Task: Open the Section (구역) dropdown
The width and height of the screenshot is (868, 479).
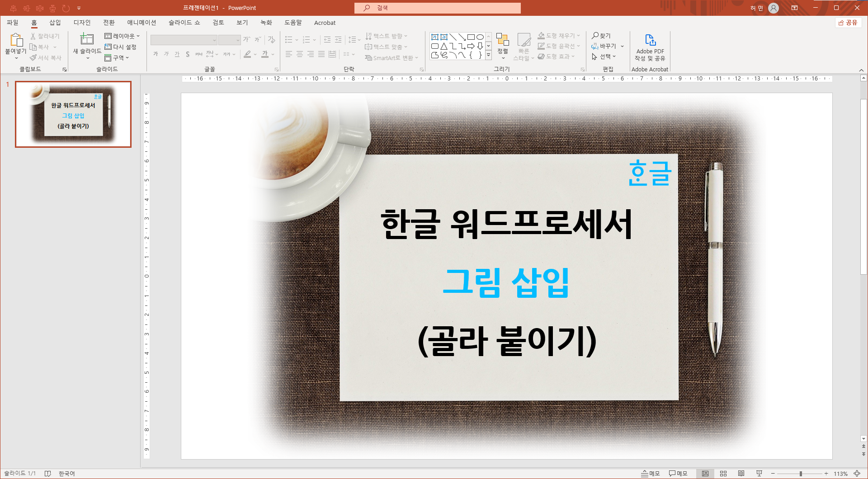Action: (117, 58)
